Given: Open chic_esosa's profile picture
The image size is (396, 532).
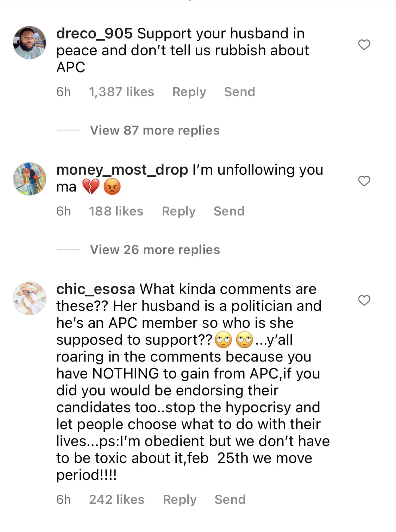Looking at the screenshot, I should click(x=30, y=298).
